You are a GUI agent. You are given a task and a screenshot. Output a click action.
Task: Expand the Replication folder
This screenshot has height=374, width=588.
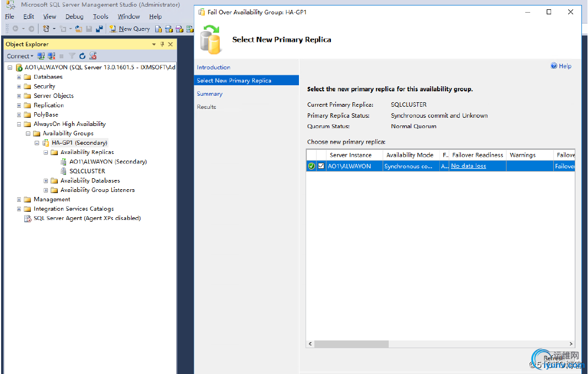pyautogui.click(x=19, y=105)
